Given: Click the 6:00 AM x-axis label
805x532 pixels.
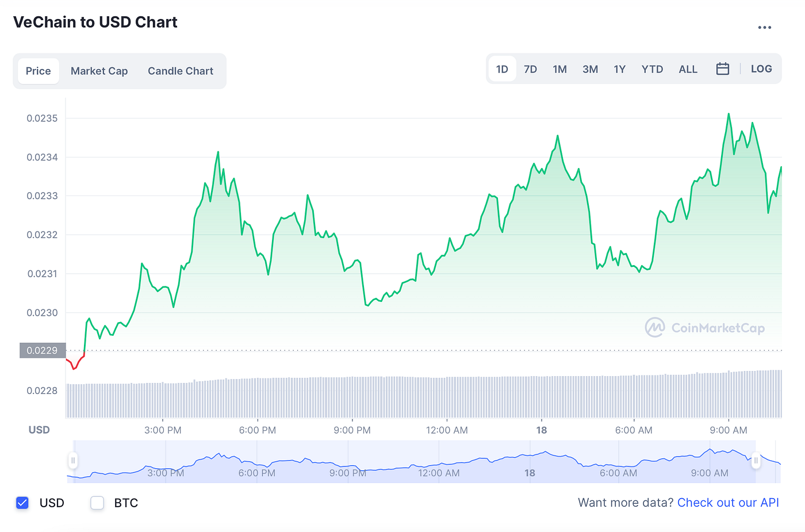Looking at the screenshot, I should tap(634, 430).
